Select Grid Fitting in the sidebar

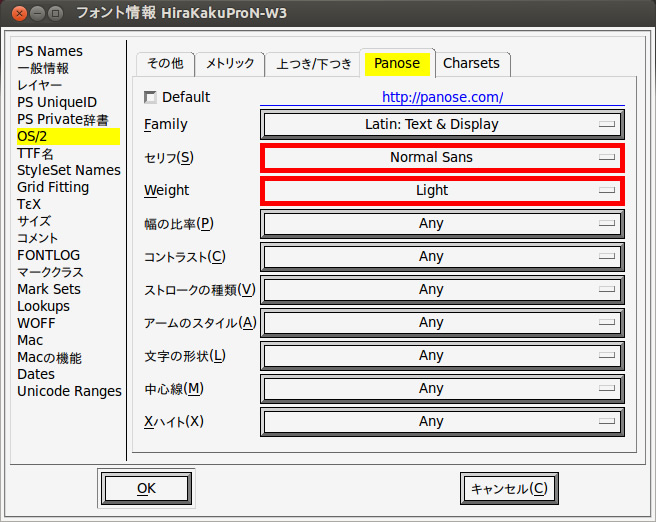53,187
